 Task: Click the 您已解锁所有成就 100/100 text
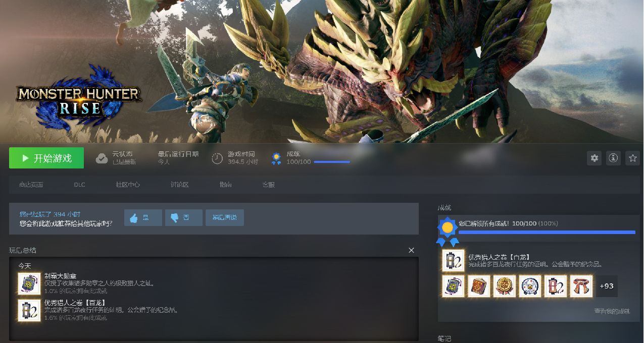[508, 223]
